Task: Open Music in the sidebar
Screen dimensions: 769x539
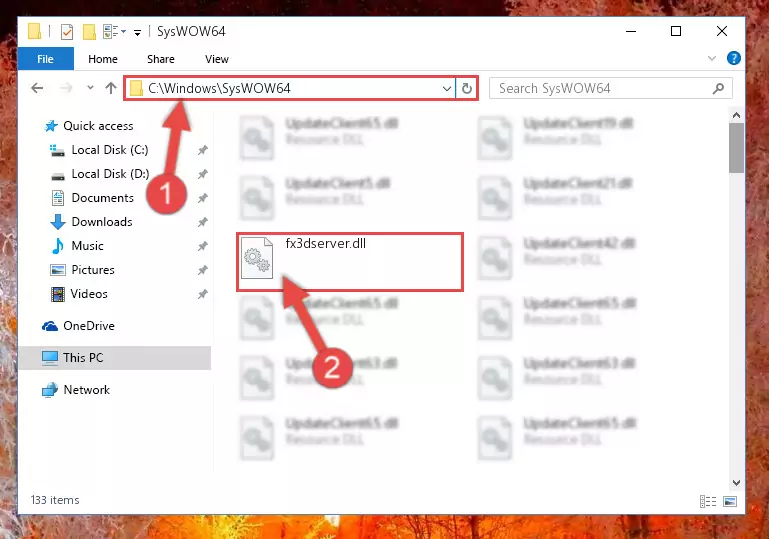Action: coord(77,246)
